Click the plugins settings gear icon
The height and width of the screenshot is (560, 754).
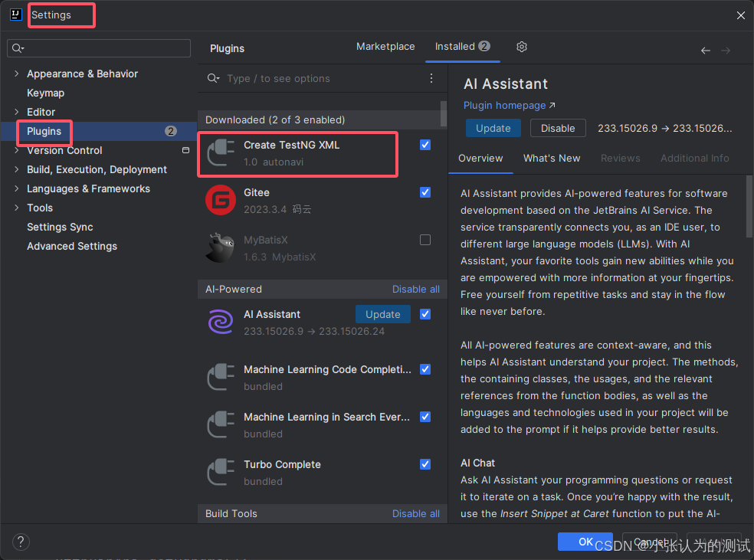(x=522, y=47)
